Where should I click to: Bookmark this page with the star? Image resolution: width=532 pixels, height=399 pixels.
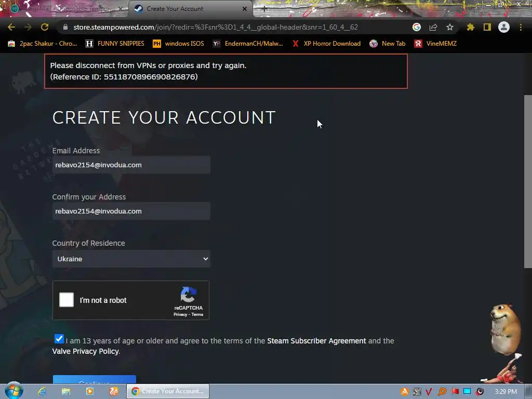point(450,27)
